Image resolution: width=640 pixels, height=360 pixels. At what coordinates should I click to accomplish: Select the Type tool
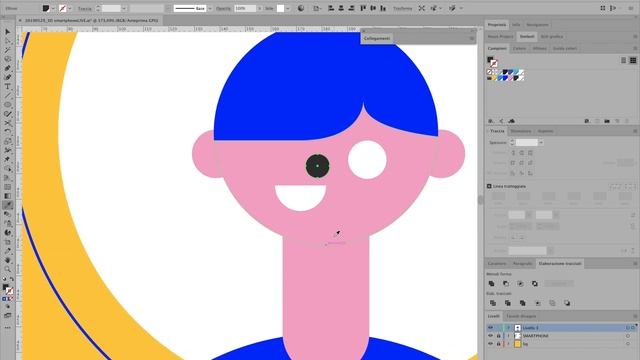(8, 87)
